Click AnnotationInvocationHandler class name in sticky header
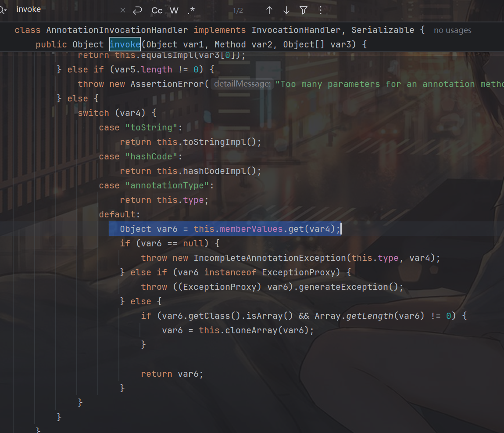This screenshot has width=504, height=433. click(x=117, y=30)
